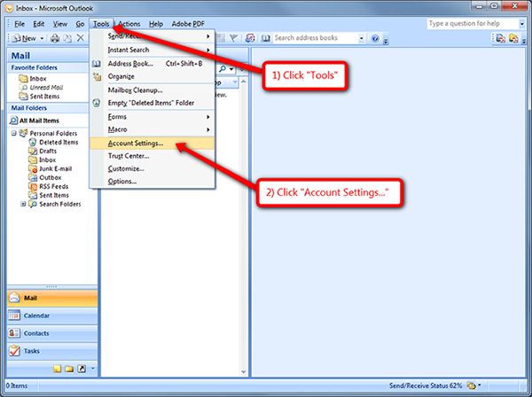Screen dimensions: 532x397
Task: Choose Empty "Deleted Items" Folder
Action: click(x=153, y=103)
